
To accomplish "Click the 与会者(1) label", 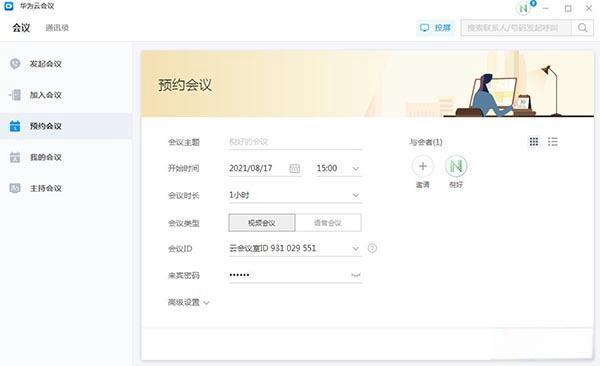I will [426, 142].
